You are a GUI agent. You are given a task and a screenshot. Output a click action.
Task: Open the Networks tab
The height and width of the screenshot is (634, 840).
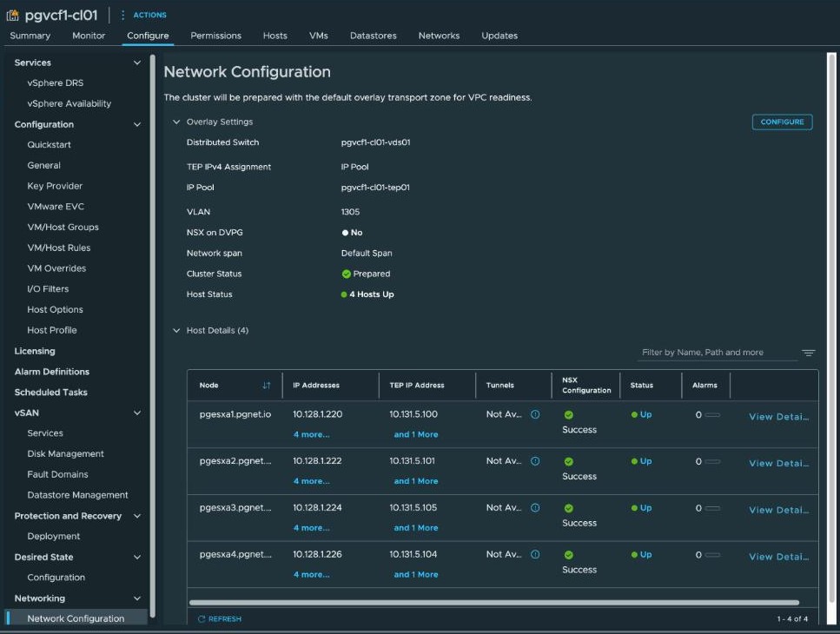tap(439, 36)
